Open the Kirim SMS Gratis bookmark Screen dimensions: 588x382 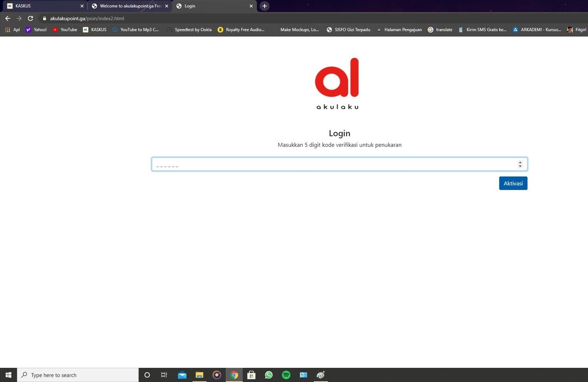pos(482,29)
